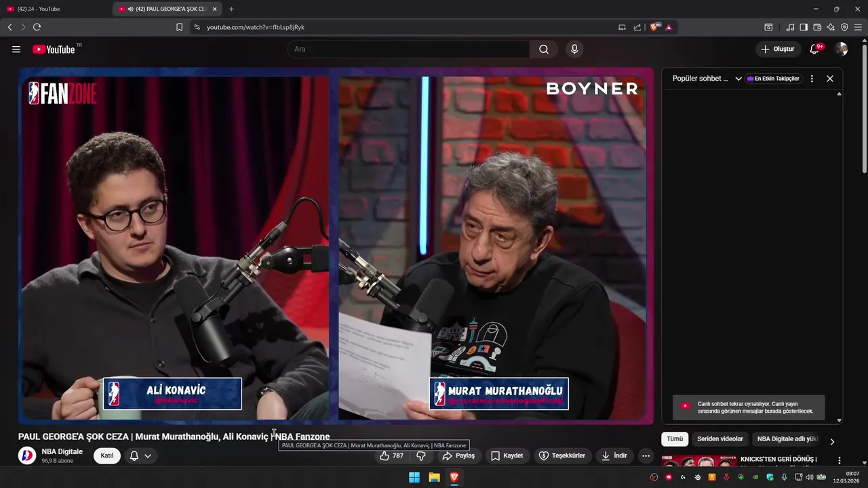
Task: Install app icon in address bar
Action: (622, 27)
